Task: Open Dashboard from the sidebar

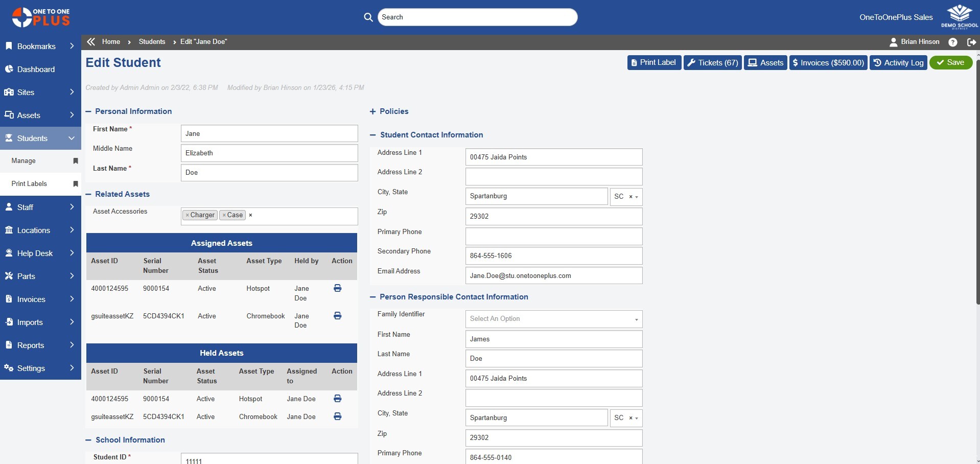Action: pos(36,69)
